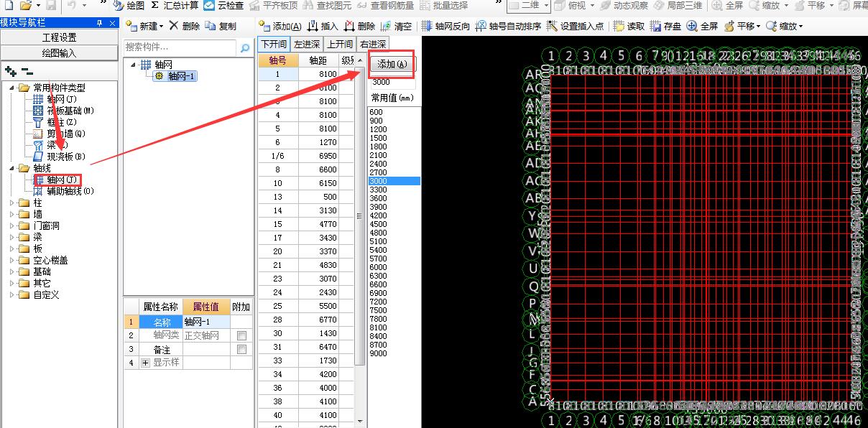Pin the 模块导航栏 panel with pushpin icon
The width and height of the screenshot is (868, 428).
point(98,24)
